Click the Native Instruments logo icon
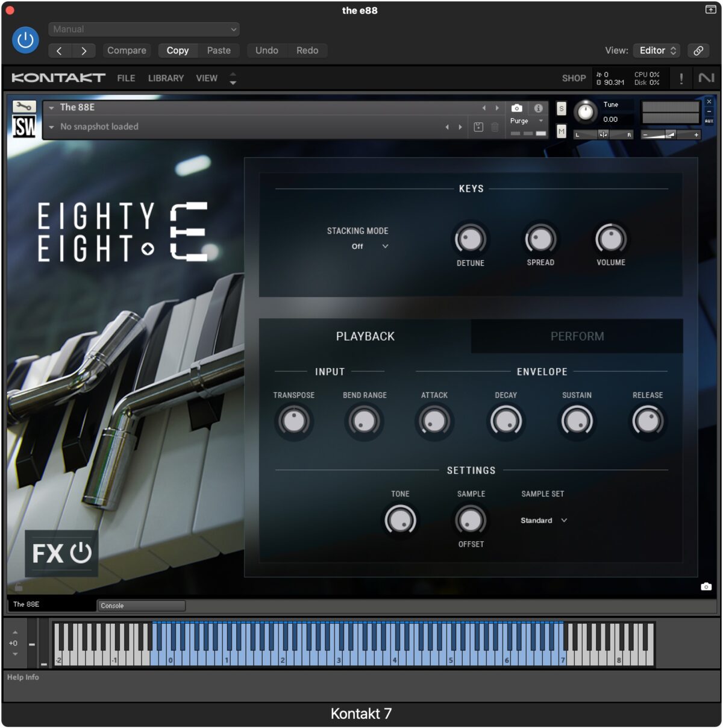This screenshot has width=723, height=728. coord(706,78)
